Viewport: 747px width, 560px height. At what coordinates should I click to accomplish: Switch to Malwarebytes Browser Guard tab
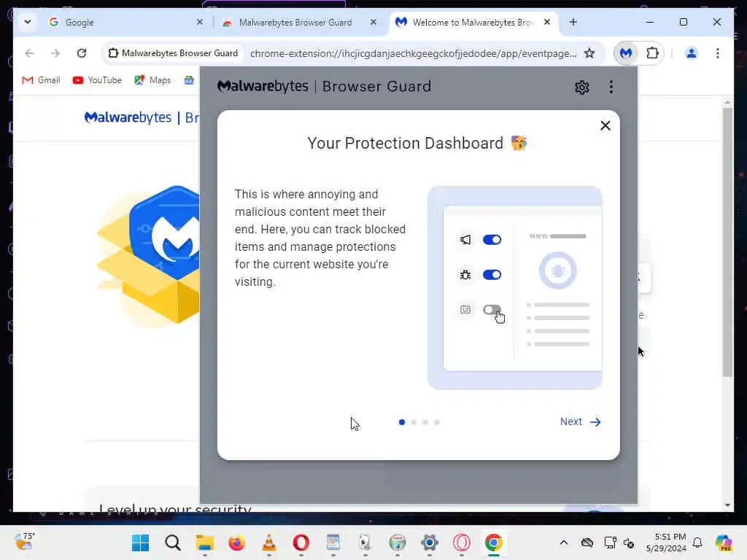point(300,23)
